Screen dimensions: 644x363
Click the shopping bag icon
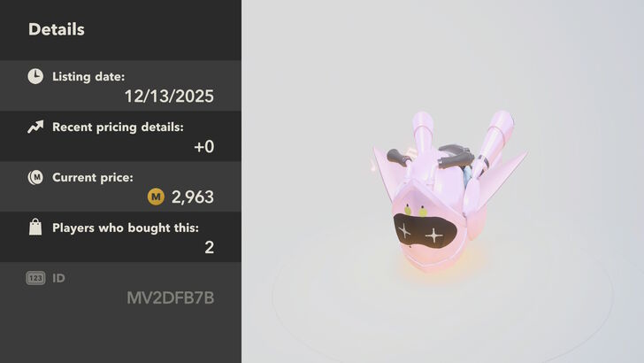[x=35, y=227]
